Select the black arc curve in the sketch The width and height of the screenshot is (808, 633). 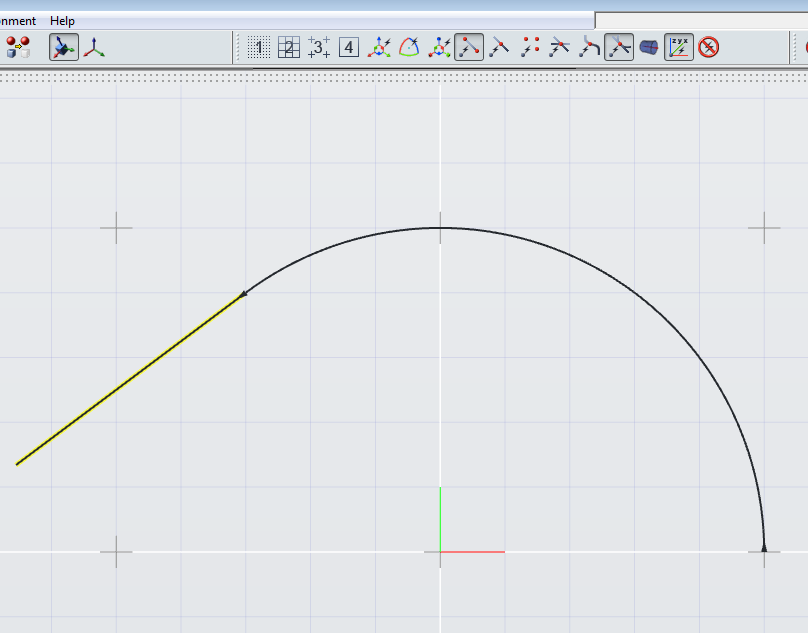point(633,292)
